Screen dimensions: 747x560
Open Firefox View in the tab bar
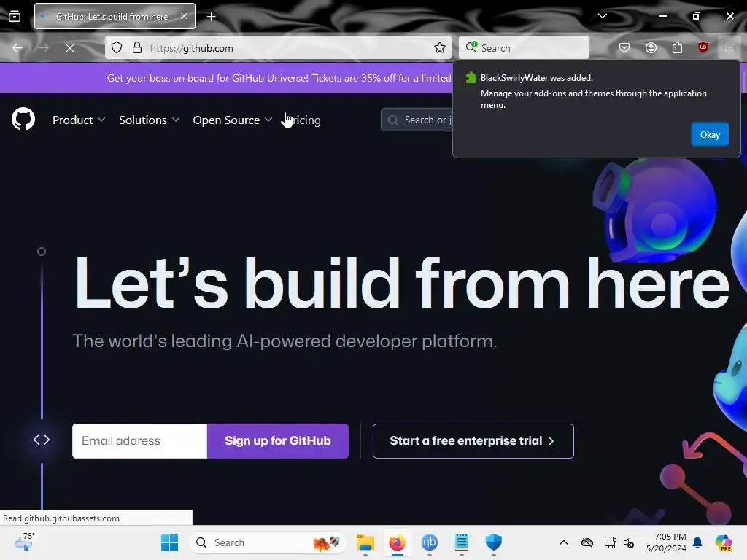point(15,16)
